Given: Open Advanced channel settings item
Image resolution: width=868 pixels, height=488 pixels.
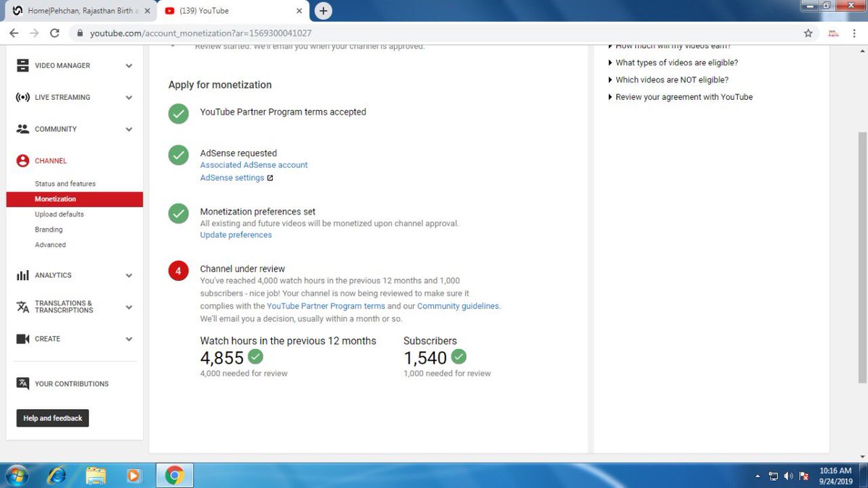Looking at the screenshot, I should 50,245.
